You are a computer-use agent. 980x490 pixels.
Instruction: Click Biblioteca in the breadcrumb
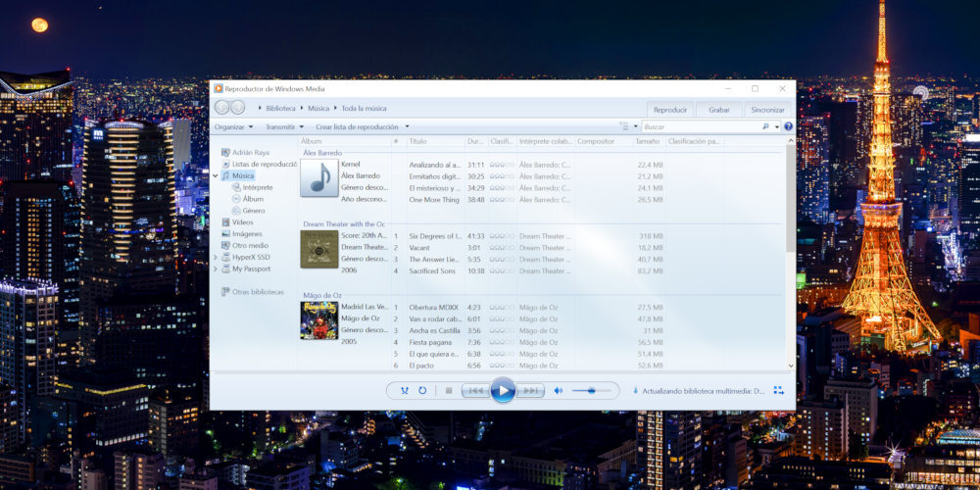point(280,108)
